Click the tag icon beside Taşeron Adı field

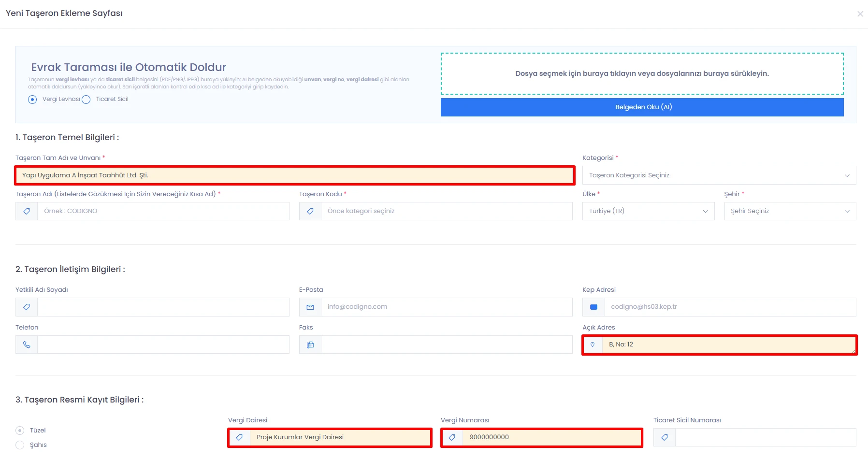(27, 211)
